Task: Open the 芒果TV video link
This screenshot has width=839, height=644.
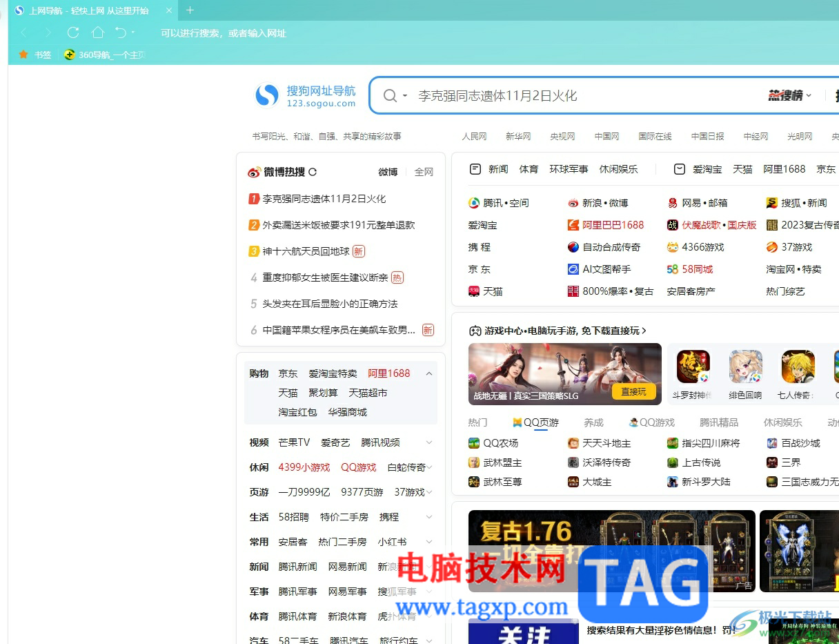Action: pos(294,442)
